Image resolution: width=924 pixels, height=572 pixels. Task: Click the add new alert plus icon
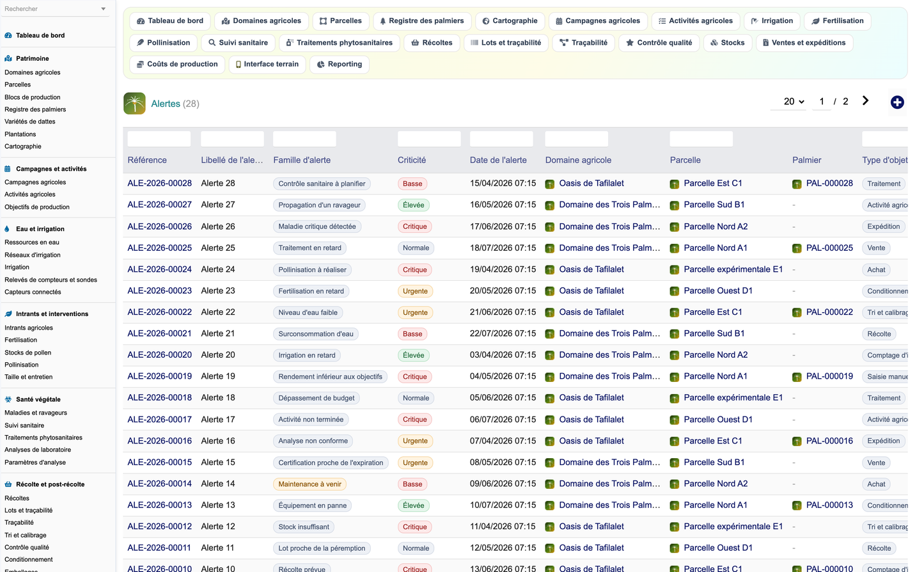pos(897,102)
